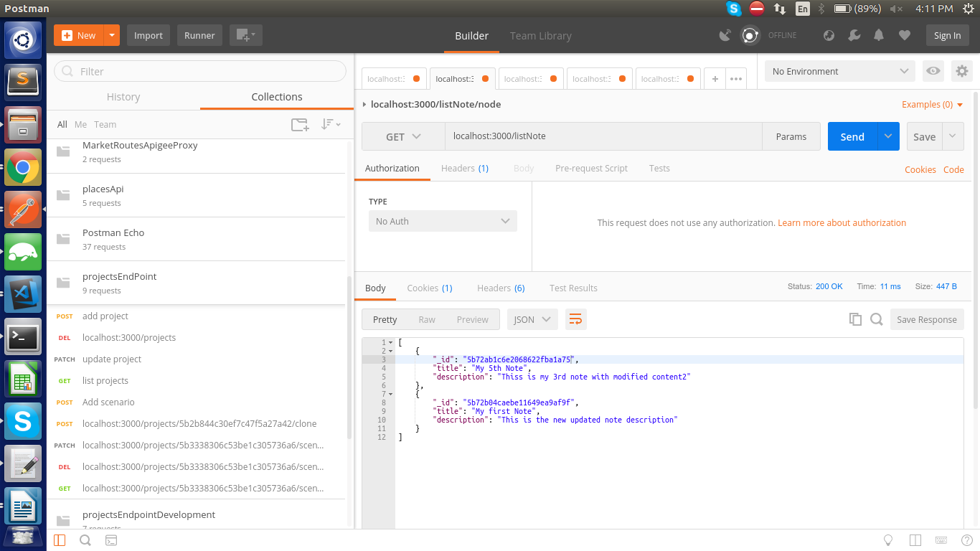Open the Runner

pos(199,35)
